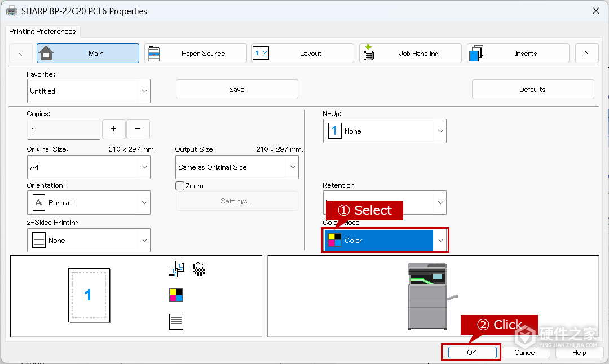Image resolution: width=609 pixels, height=364 pixels.
Task: Click the CMYK color icon in preview
Action: 176,295
